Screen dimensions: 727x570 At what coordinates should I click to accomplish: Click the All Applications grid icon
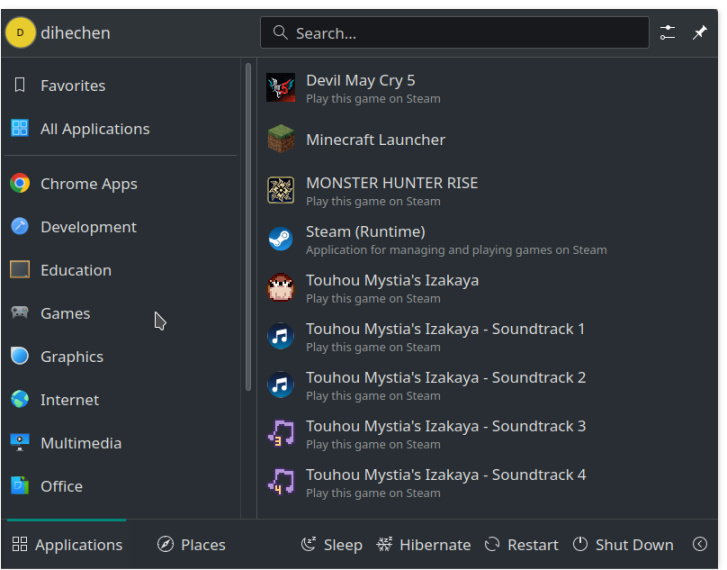[x=19, y=128]
